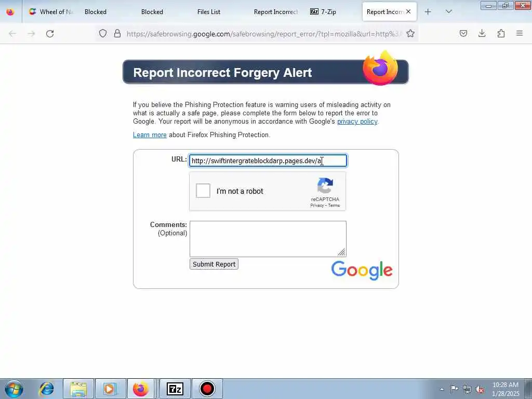Show hidden system tray icons
The image size is (532, 399).
coord(442,389)
